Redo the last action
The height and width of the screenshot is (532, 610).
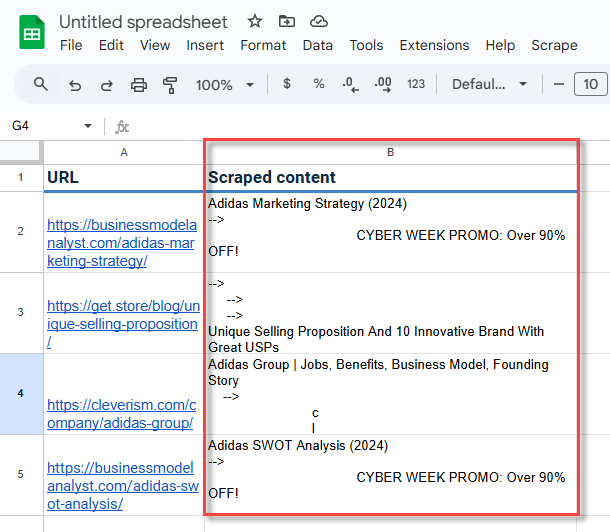(x=106, y=84)
